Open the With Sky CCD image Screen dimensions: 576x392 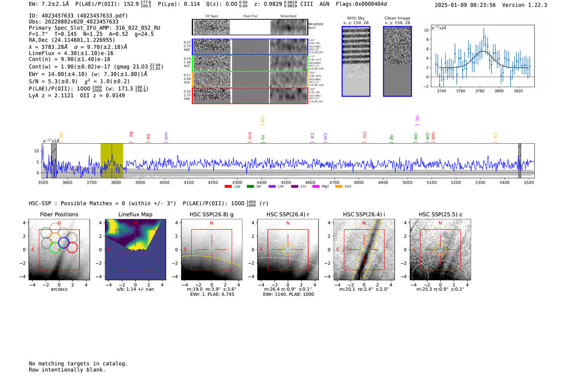pyautogui.click(x=356, y=61)
